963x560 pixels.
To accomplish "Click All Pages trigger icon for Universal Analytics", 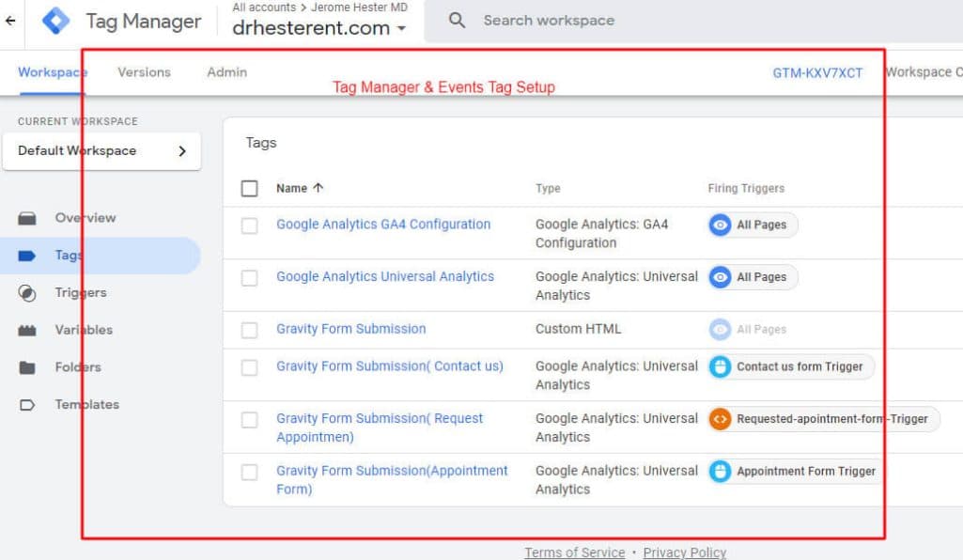I will [720, 277].
